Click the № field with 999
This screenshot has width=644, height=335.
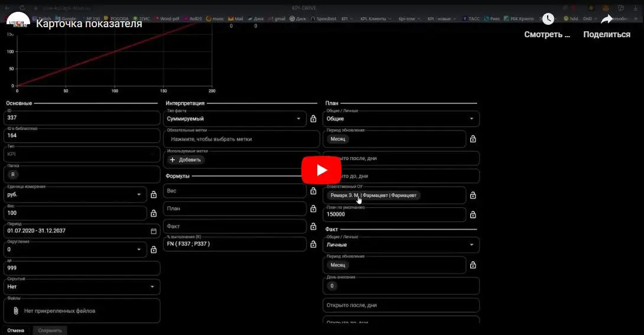[x=82, y=268]
